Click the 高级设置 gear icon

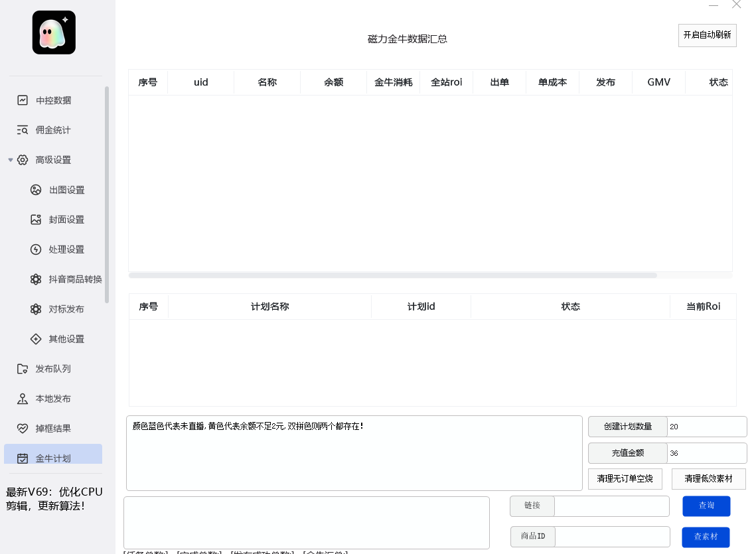23,160
